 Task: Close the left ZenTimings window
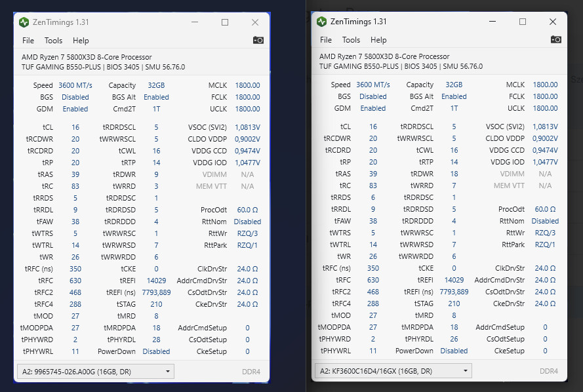point(255,22)
